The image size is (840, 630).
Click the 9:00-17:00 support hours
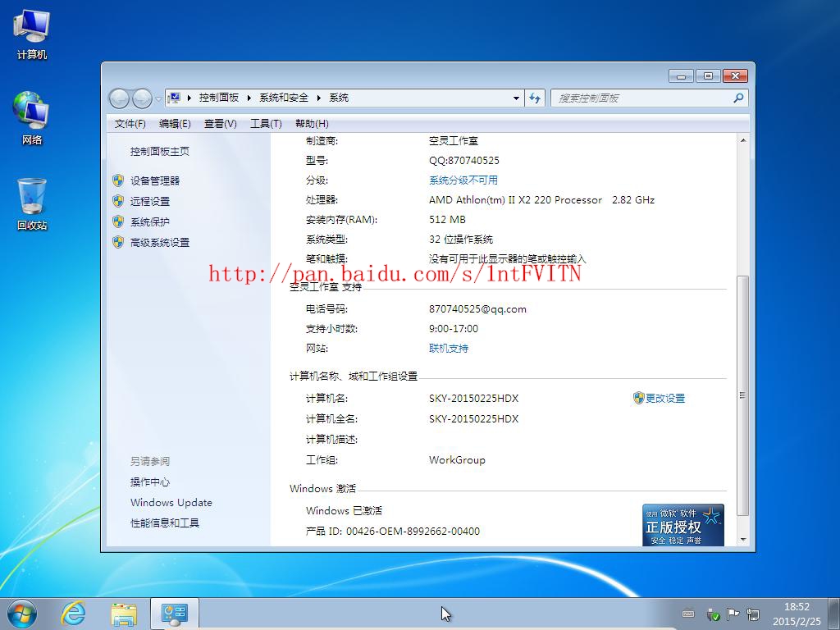coord(453,328)
